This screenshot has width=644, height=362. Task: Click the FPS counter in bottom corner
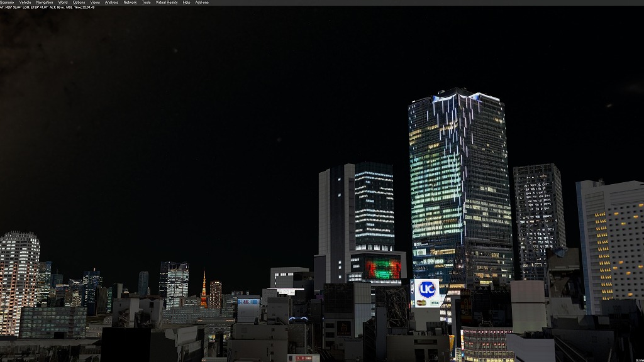pos(637,359)
